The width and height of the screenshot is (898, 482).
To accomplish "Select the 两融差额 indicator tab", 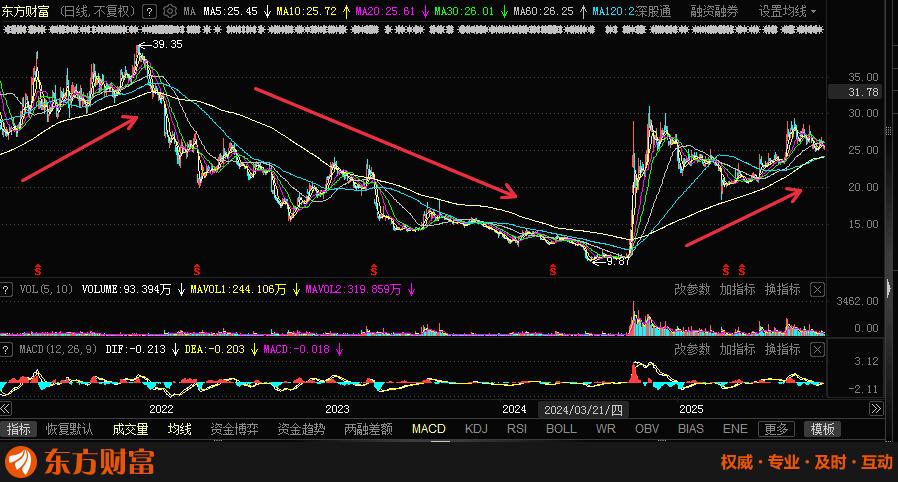I will (368, 429).
